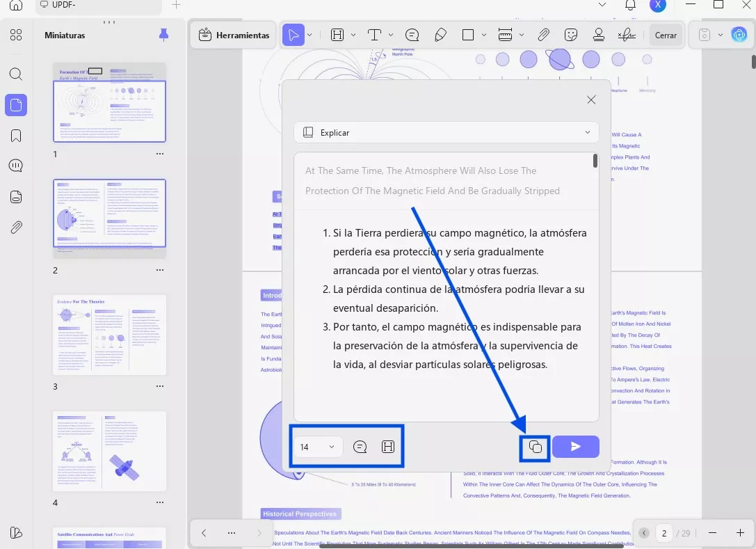Open the more options for page 1 thumbnail
The image size is (756, 549).
pyautogui.click(x=160, y=154)
